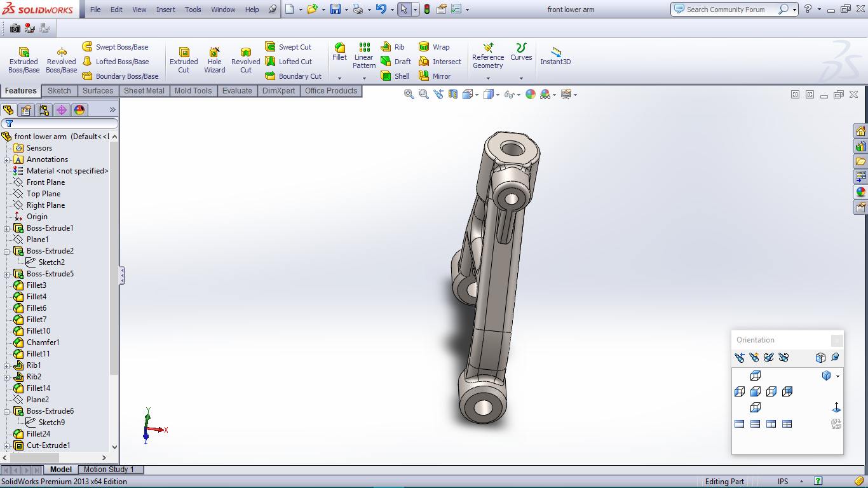Select the Draft tool
Screen dimensions: 868x488
(x=396, y=62)
